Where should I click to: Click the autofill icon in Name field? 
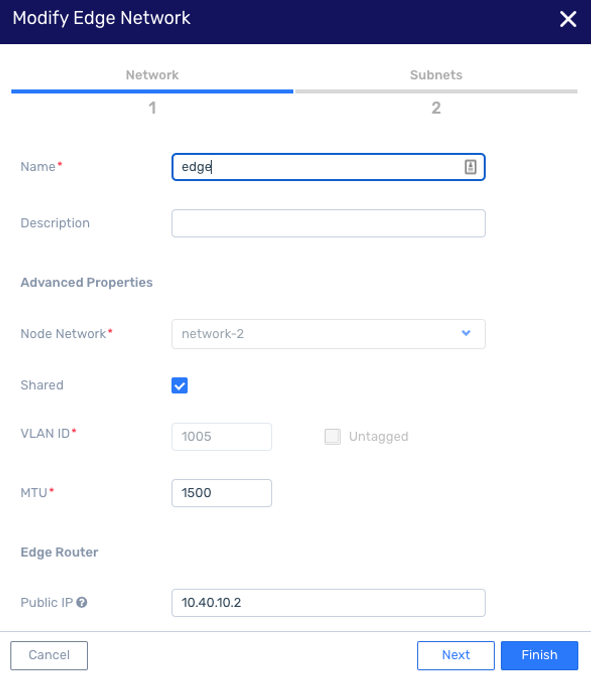[470, 167]
